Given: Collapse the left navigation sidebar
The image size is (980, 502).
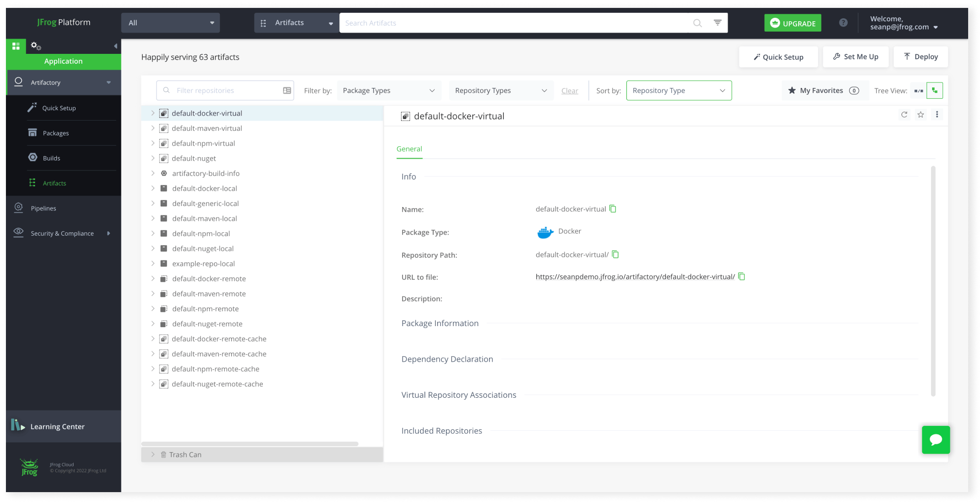Looking at the screenshot, I should coord(116,46).
